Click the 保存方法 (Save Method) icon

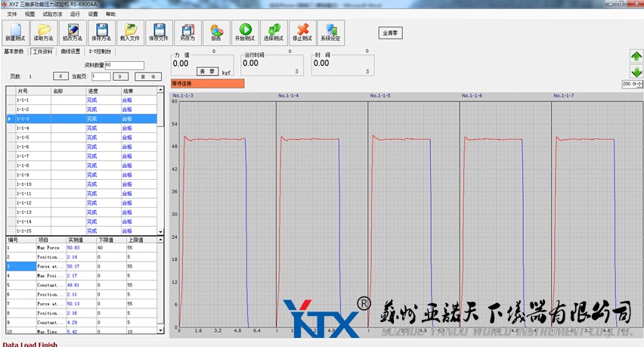[101, 33]
